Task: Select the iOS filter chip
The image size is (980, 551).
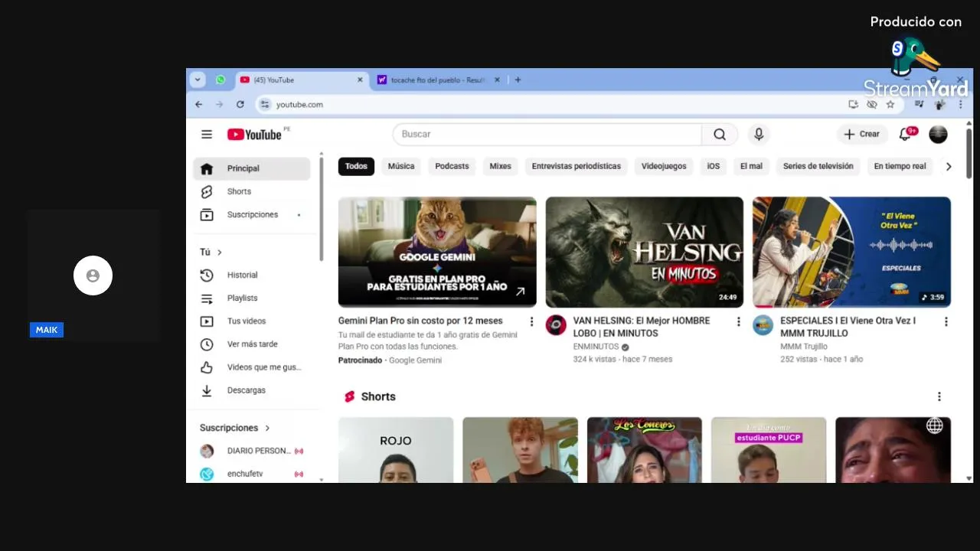Action: tap(714, 166)
